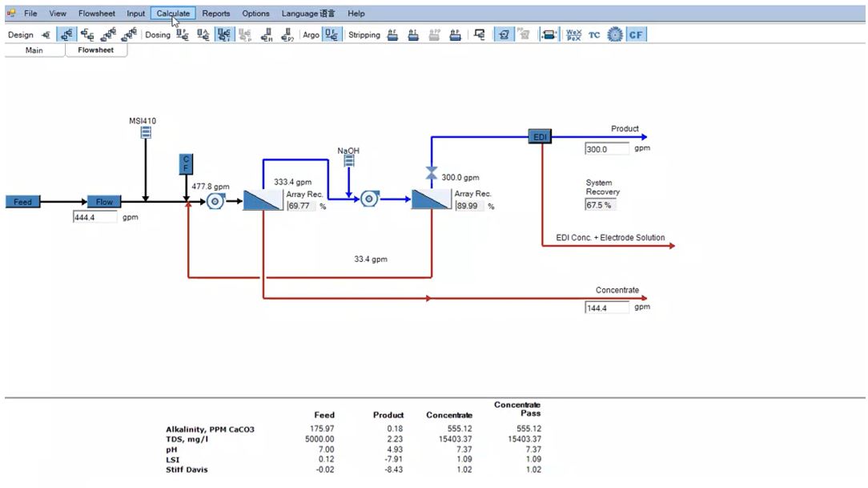Screen dimensions: 868x488
Task: Open the Flowsheet menu
Action: pyautogui.click(x=97, y=14)
